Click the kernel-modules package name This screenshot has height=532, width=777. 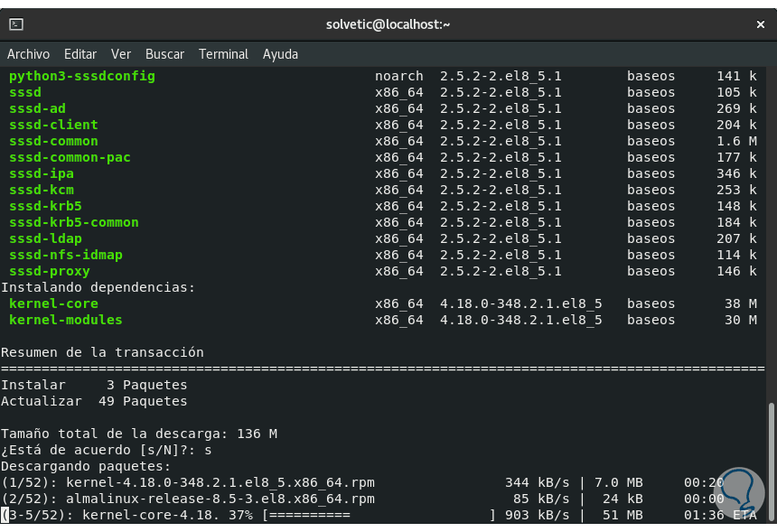(66, 320)
